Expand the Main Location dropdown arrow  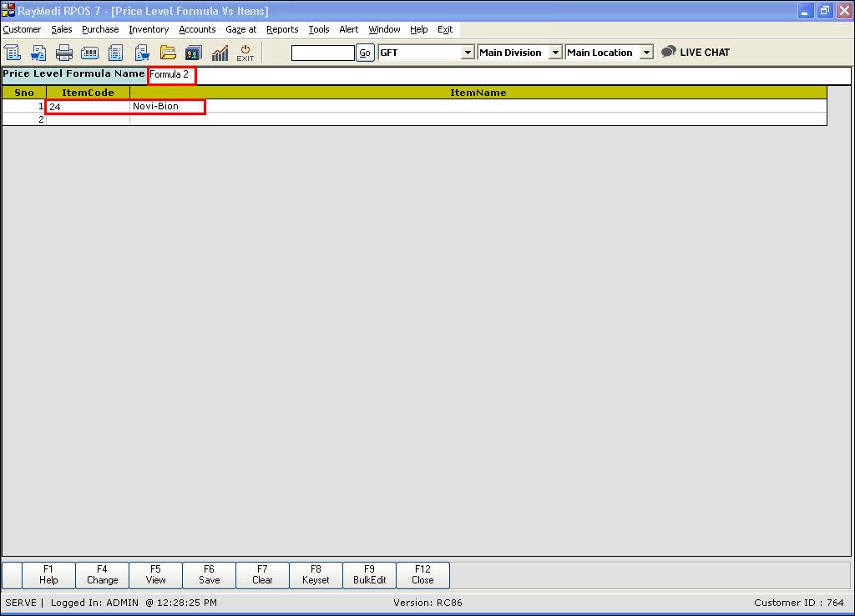pyautogui.click(x=646, y=53)
